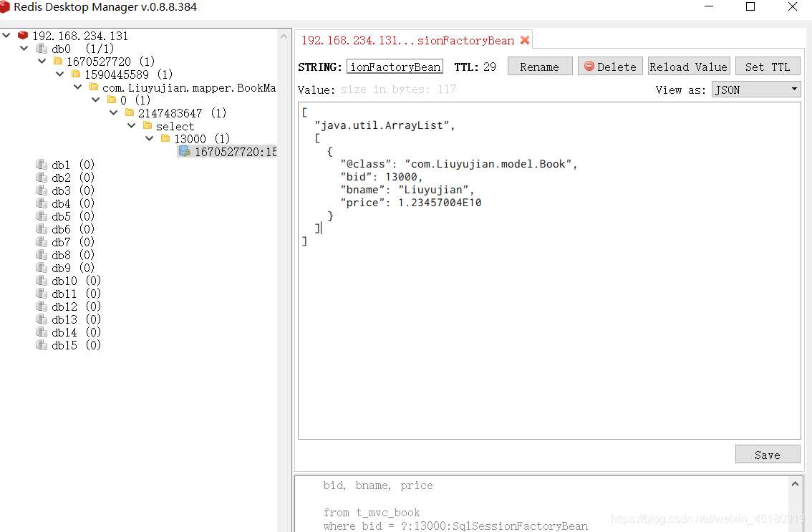Collapse the 192.168.234.131 server node
The image size is (812, 532).
point(6,35)
